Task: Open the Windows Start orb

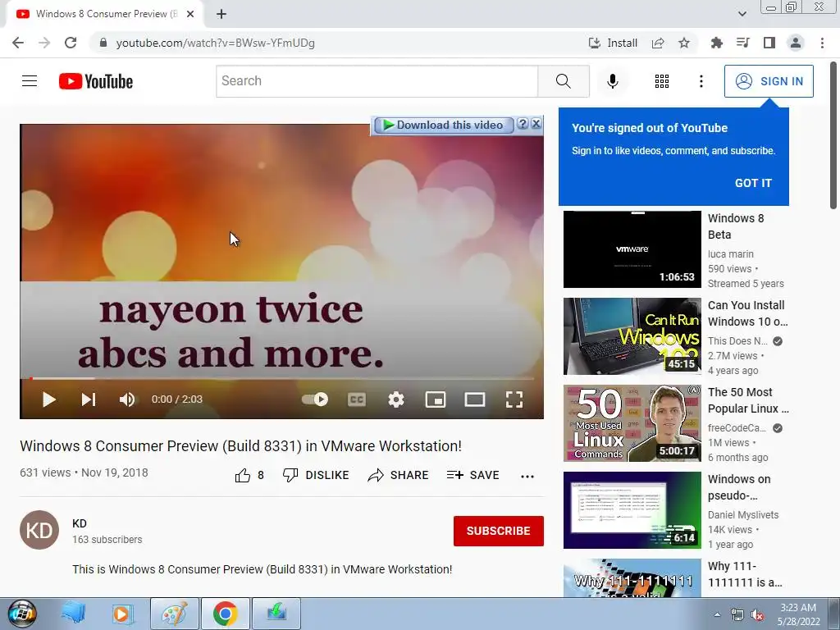Action: pyautogui.click(x=22, y=614)
